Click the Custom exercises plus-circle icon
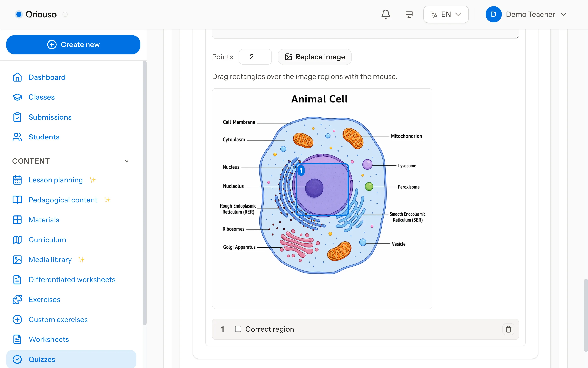Screen dimensions: 588x368 coord(17,319)
